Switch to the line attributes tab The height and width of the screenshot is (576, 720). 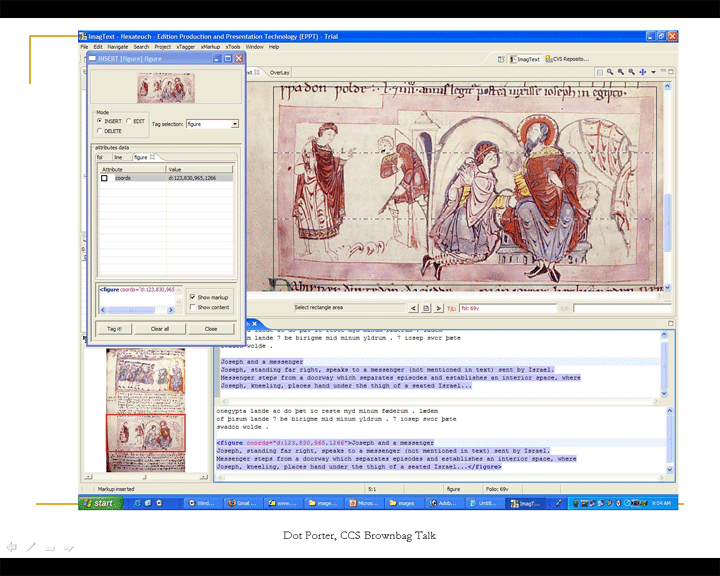click(118, 157)
